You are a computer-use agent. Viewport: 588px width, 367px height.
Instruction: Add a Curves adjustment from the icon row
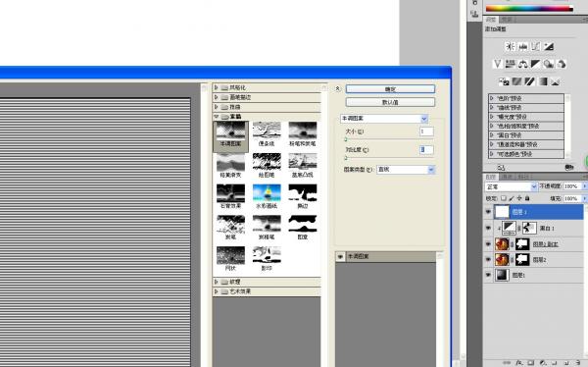[x=535, y=46]
